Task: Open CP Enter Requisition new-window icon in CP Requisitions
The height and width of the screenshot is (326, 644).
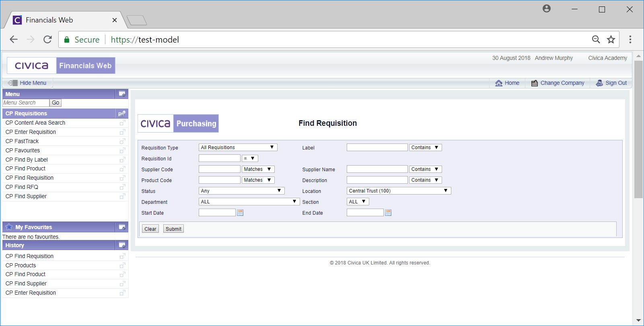Action: point(123,132)
